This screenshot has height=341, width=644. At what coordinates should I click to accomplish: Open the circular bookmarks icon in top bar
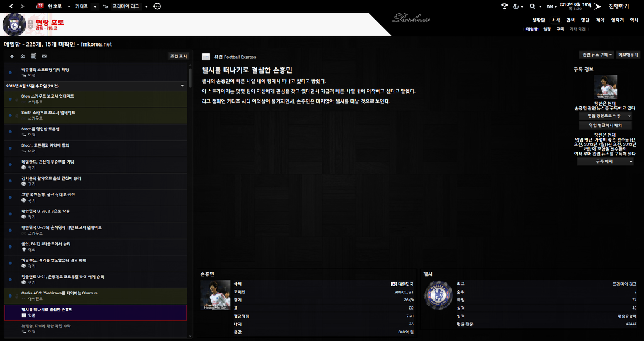click(x=157, y=6)
